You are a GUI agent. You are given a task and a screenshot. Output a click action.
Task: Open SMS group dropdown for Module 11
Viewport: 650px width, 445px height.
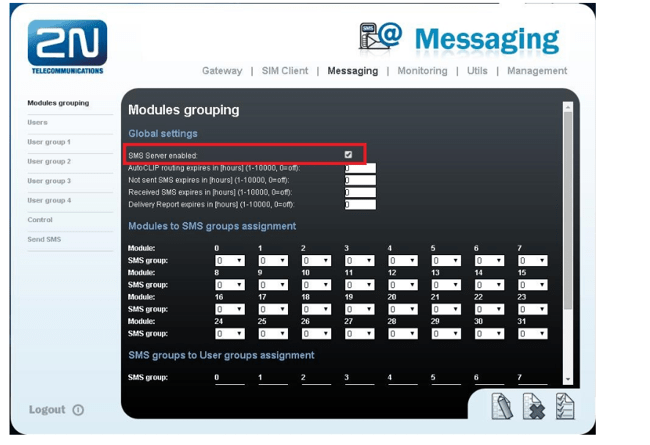(359, 285)
